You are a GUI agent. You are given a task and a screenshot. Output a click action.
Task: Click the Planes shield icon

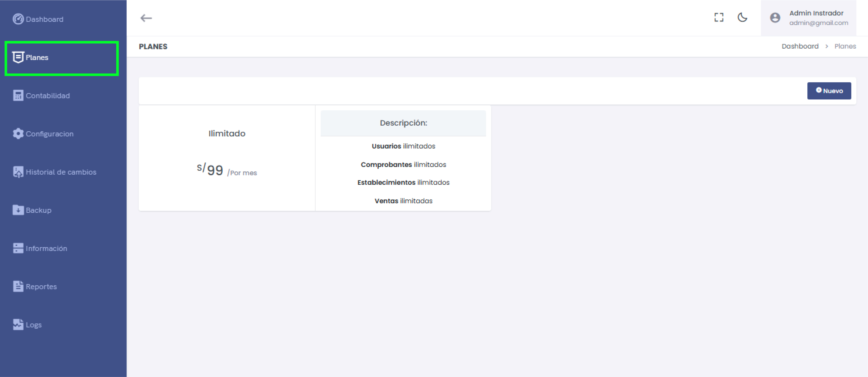point(18,57)
